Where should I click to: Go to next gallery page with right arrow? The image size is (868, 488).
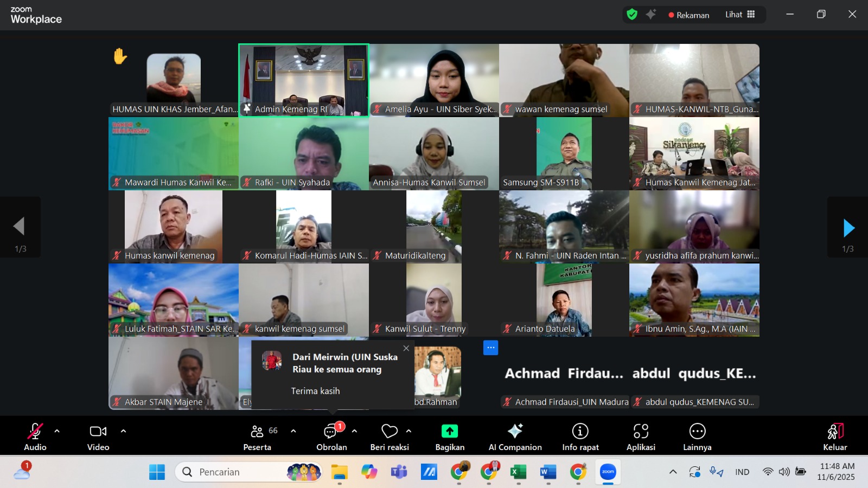pyautogui.click(x=848, y=228)
